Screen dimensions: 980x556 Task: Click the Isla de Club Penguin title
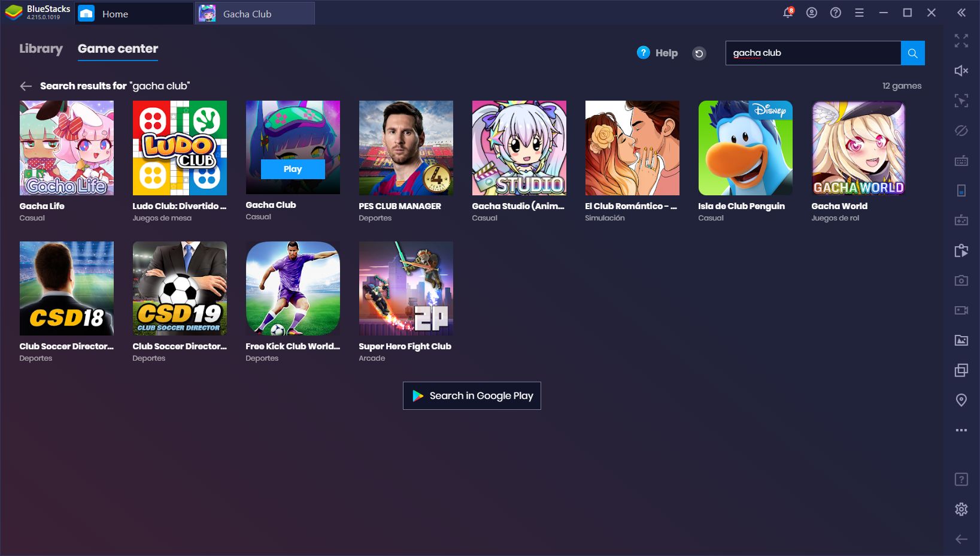coord(741,206)
